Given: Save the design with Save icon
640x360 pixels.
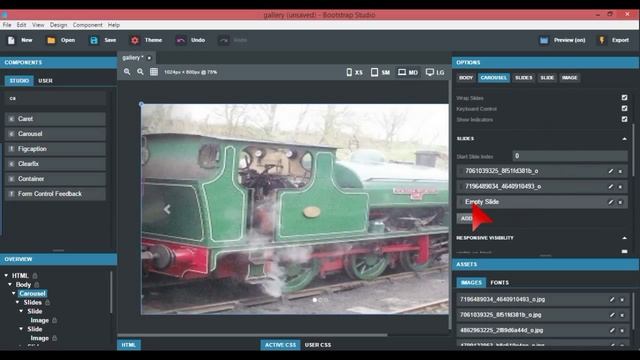Looking at the screenshot, I should 94,40.
